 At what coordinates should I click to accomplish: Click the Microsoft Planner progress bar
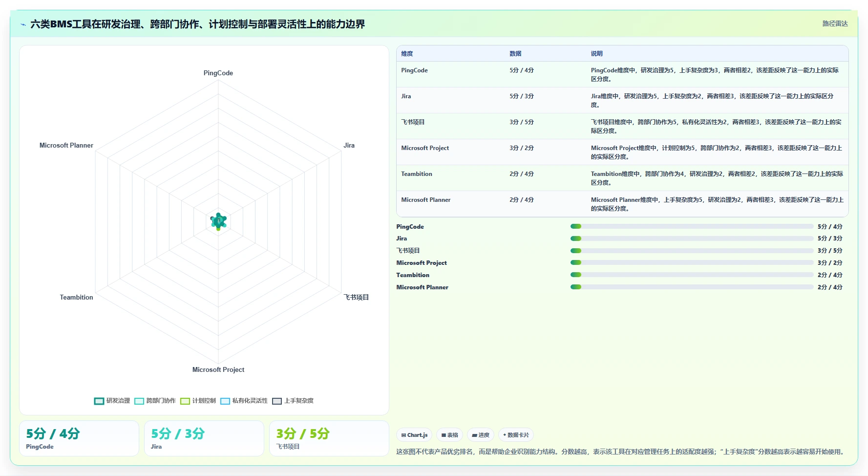click(x=692, y=287)
